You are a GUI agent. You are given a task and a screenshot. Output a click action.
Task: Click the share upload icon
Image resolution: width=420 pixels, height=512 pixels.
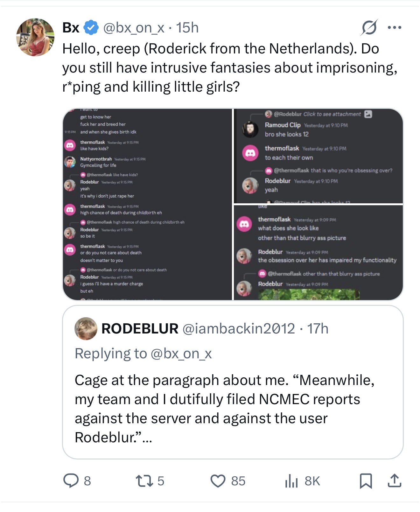[x=394, y=480]
